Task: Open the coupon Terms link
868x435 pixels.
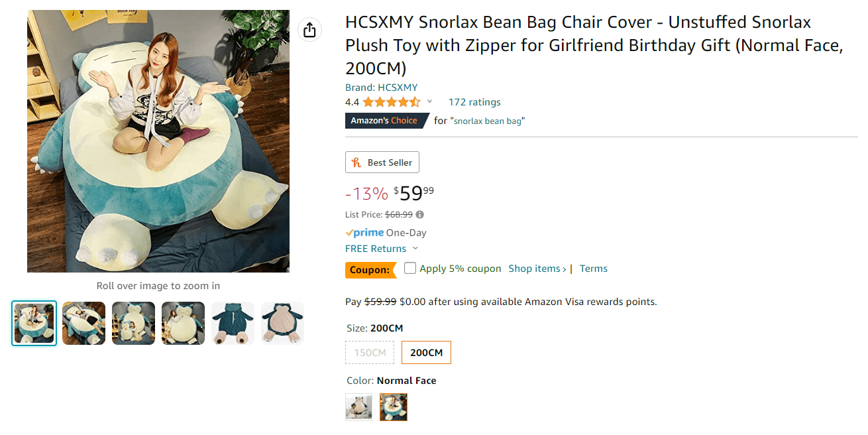Action: click(x=594, y=269)
